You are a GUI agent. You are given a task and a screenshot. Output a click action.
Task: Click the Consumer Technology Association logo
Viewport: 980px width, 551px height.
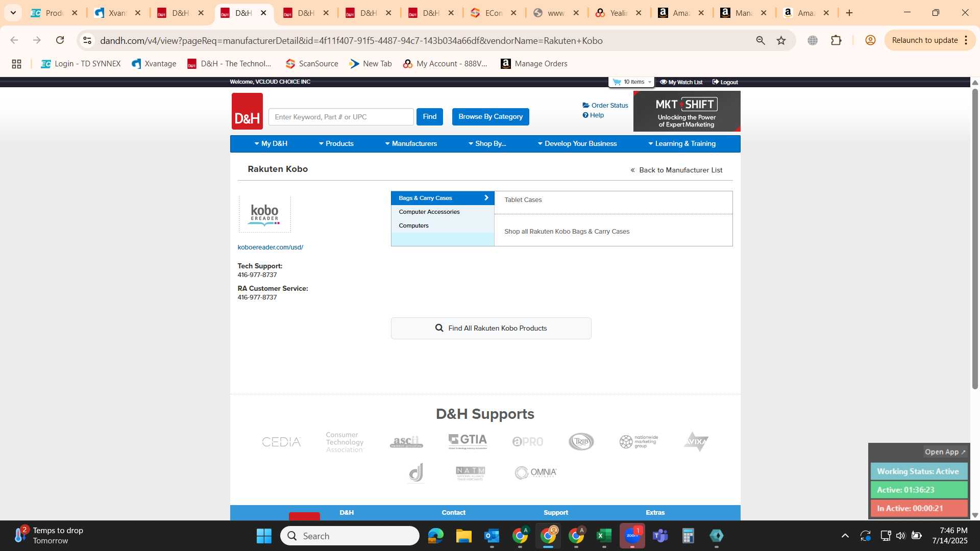tap(345, 442)
